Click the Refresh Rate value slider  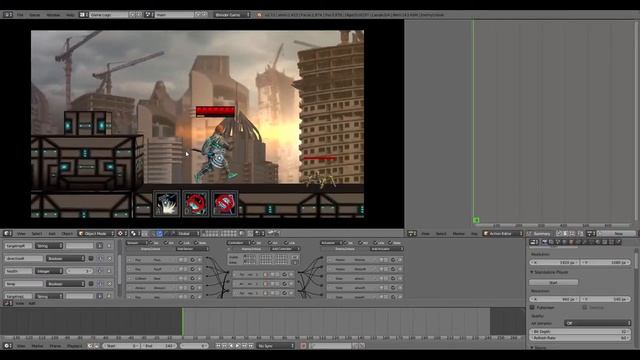pyautogui.click(x=580, y=338)
